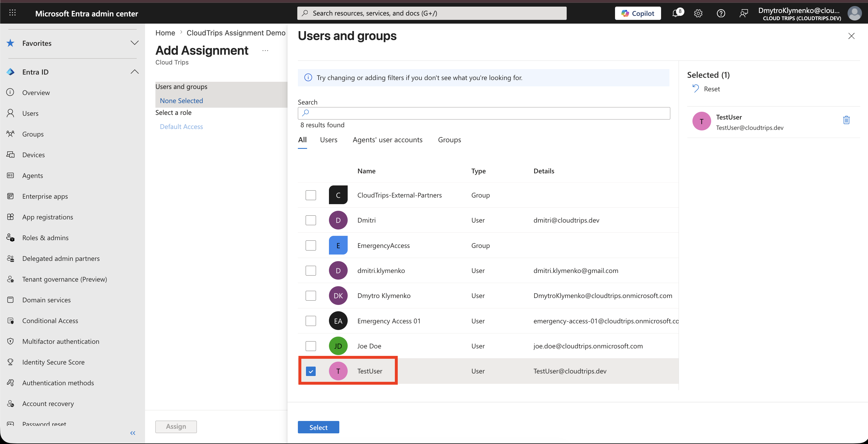868x444 pixels.
Task: Check the EmergencyAccess group checkbox
Action: click(x=311, y=245)
